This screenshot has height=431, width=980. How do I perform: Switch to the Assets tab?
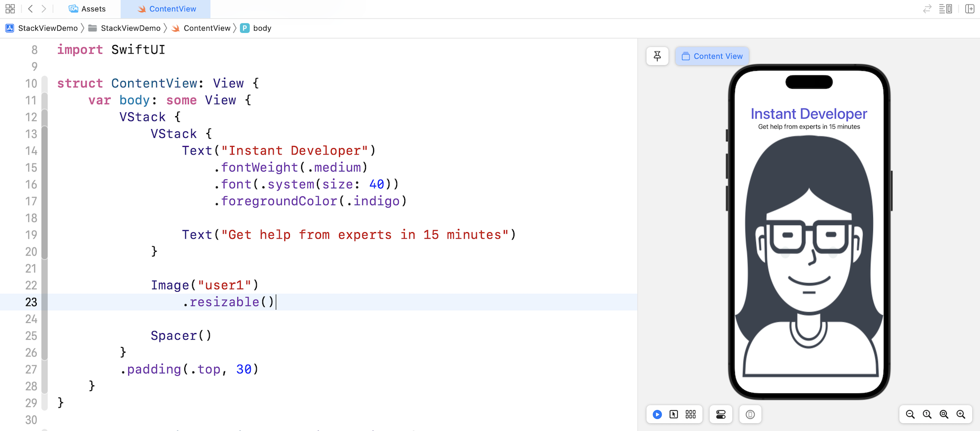point(87,9)
